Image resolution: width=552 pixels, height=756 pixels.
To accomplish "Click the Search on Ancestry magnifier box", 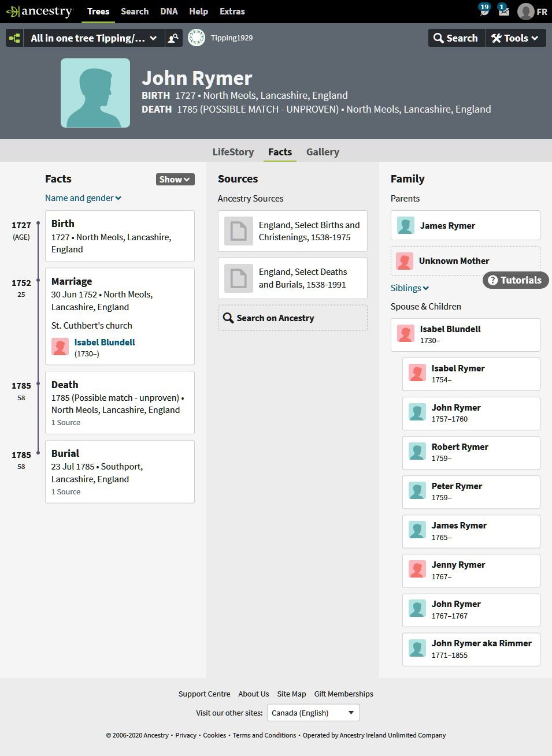I will (292, 318).
